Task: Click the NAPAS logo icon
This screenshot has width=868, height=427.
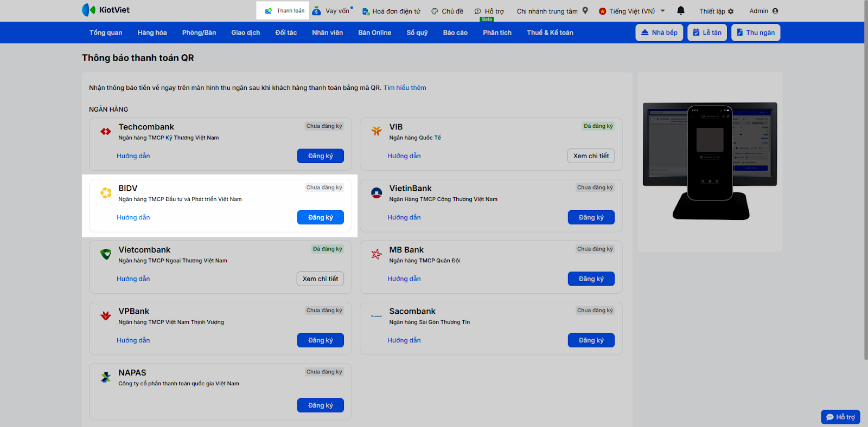Action: 106,377
